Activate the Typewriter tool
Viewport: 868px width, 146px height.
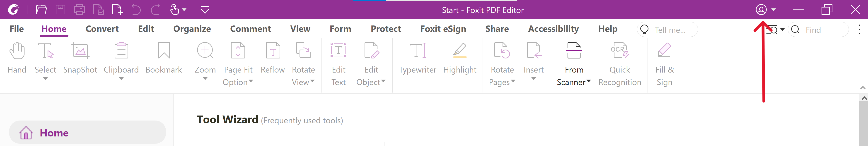(x=418, y=58)
